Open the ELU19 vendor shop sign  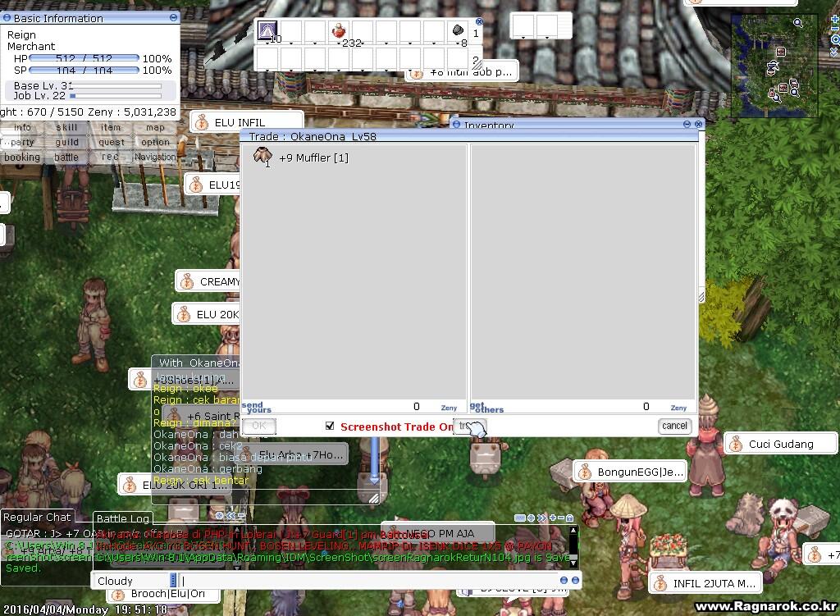pos(212,185)
